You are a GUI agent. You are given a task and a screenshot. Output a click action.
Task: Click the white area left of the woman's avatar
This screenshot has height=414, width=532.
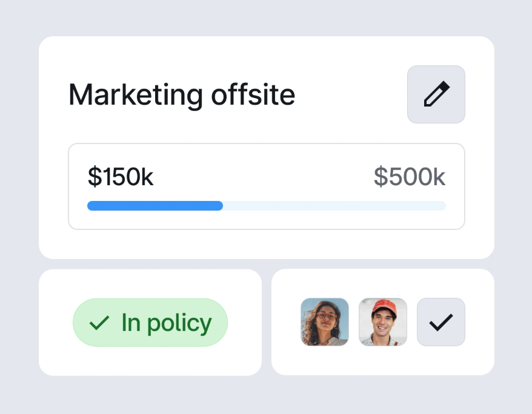click(286, 322)
